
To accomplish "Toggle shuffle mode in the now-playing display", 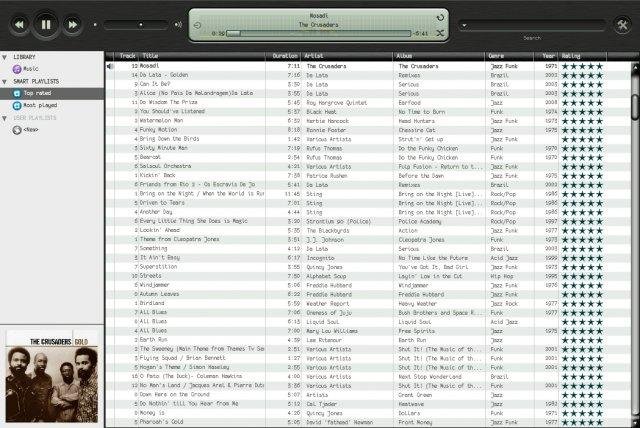I will (x=442, y=33).
